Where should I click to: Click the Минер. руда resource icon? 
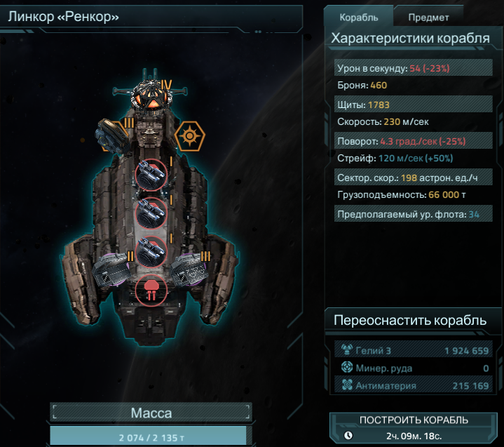[x=347, y=367]
